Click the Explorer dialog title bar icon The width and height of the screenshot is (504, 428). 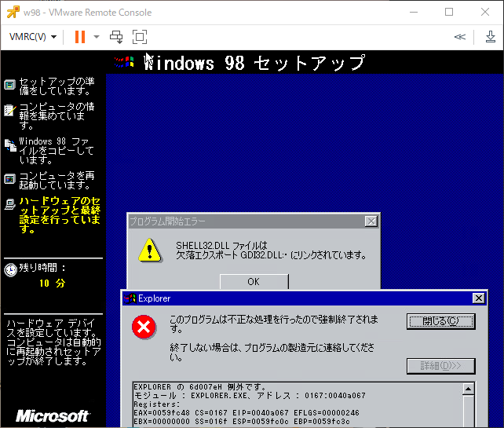(x=130, y=298)
